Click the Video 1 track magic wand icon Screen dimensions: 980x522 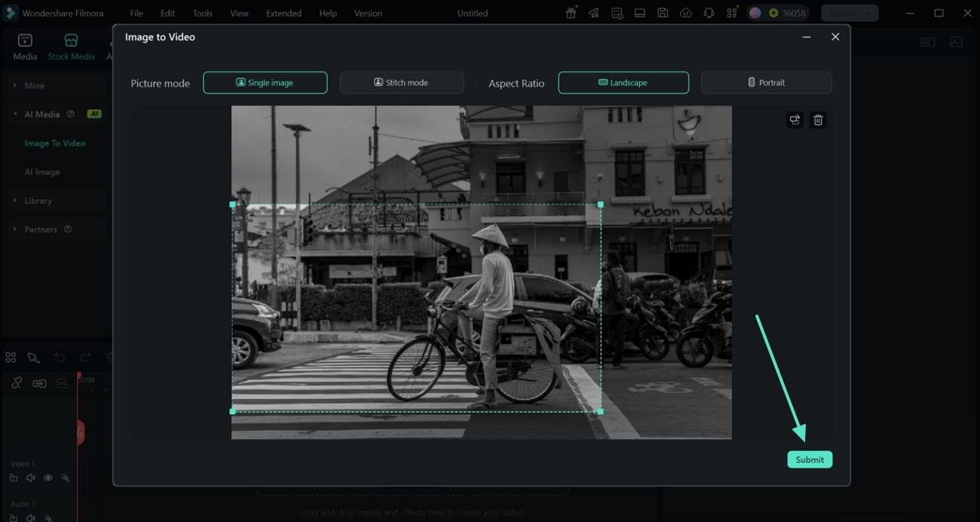(66, 478)
